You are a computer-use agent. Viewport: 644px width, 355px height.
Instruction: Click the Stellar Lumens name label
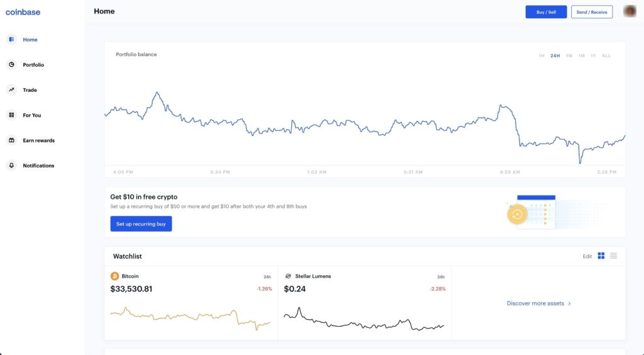point(313,276)
